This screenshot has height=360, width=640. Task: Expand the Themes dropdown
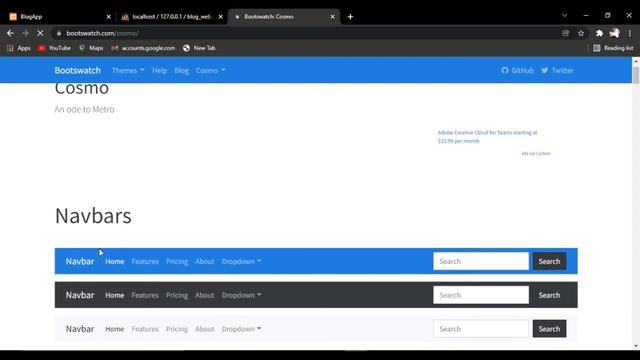coord(128,70)
